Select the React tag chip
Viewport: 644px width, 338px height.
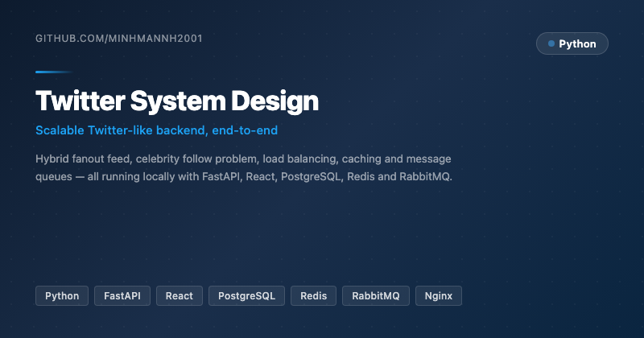180,295
